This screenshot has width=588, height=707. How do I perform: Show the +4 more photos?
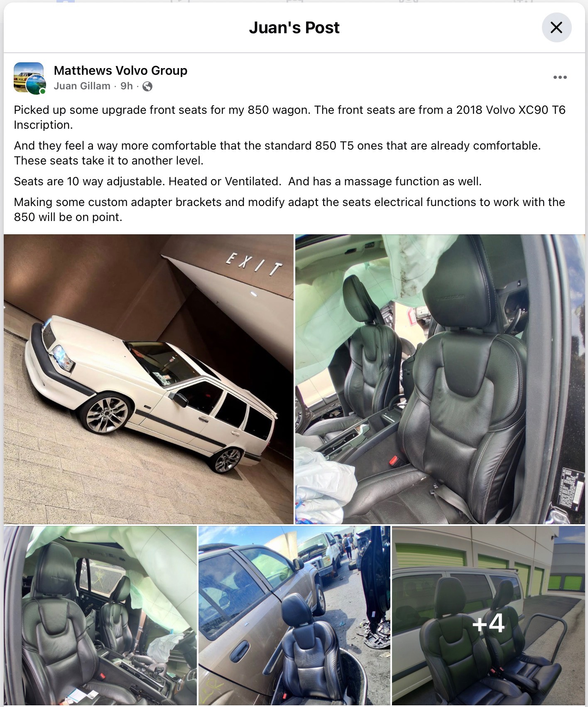click(488, 616)
